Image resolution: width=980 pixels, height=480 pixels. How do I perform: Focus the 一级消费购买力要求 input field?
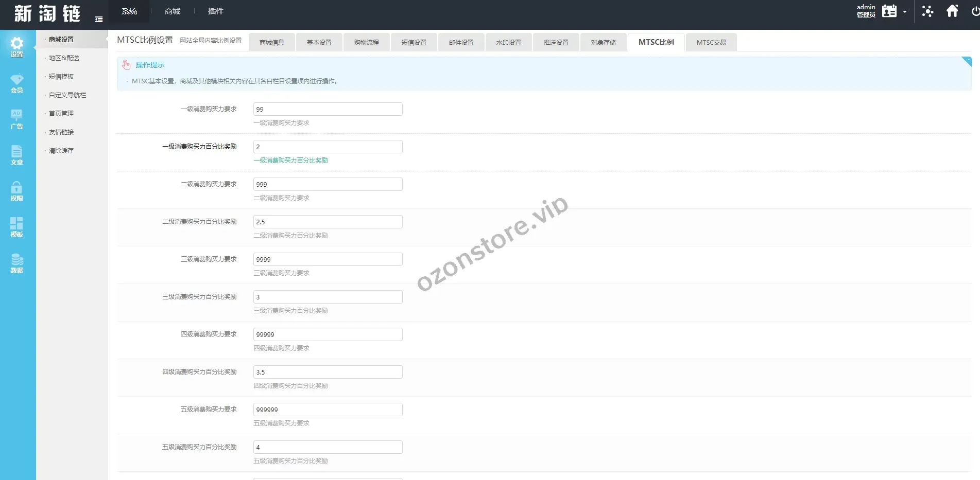click(328, 109)
